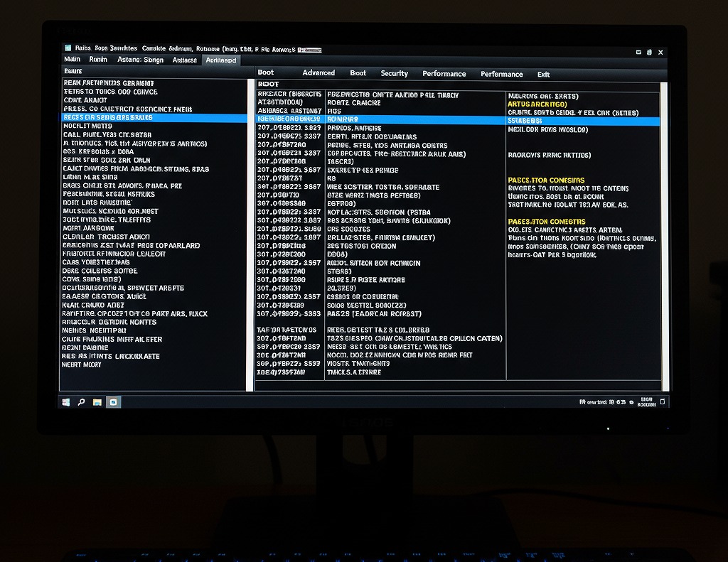
Task: Open the notification center tray icon
Action: pos(663,402)
